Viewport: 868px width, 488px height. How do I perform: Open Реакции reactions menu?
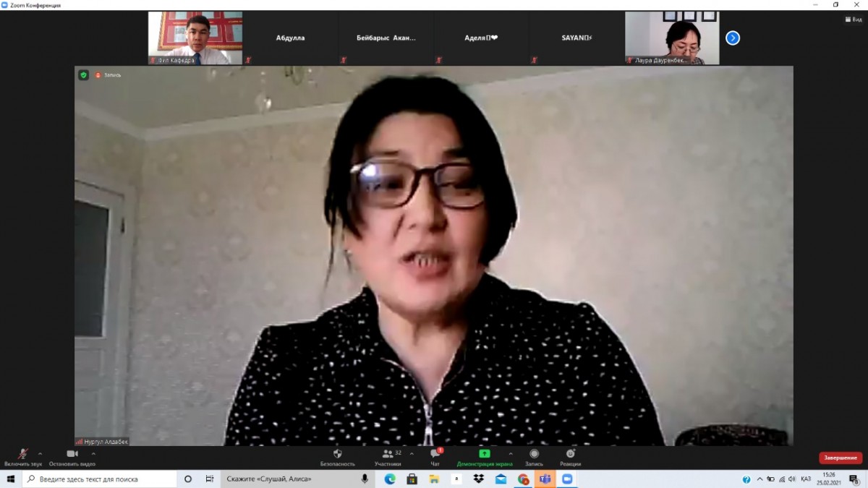click(x=570, y=454)
